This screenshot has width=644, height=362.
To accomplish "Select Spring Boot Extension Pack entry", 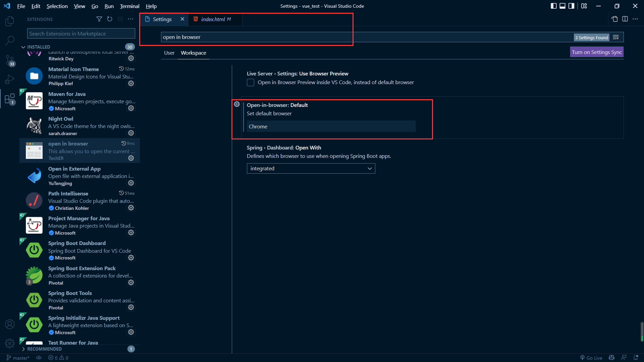I will point(80,275).
